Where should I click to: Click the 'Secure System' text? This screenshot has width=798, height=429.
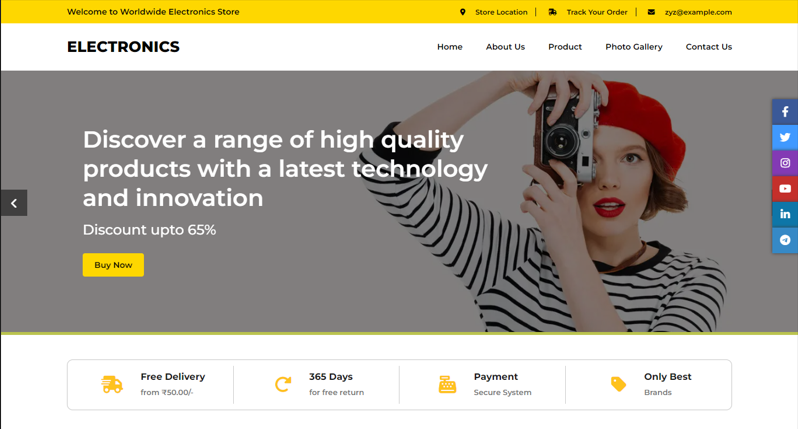[x=502, y=392]
